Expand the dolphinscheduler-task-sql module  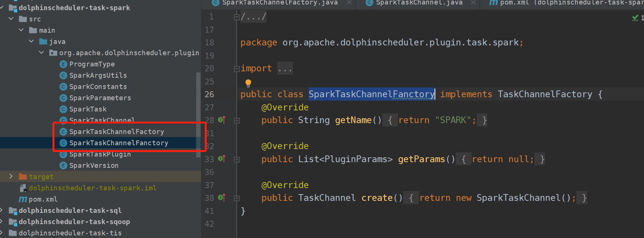pyautogui.click(x=2, y=210)
